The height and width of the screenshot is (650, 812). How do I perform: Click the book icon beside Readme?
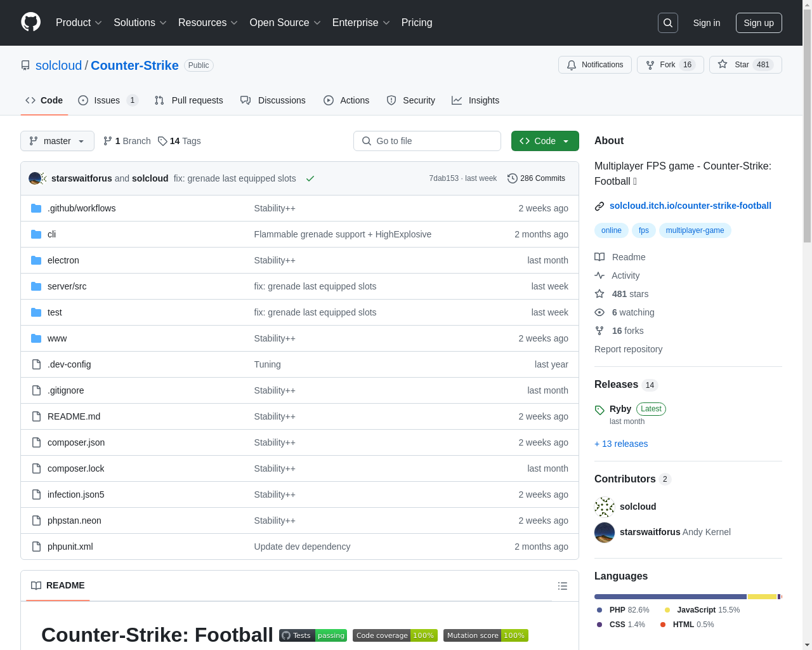point(599,257)
